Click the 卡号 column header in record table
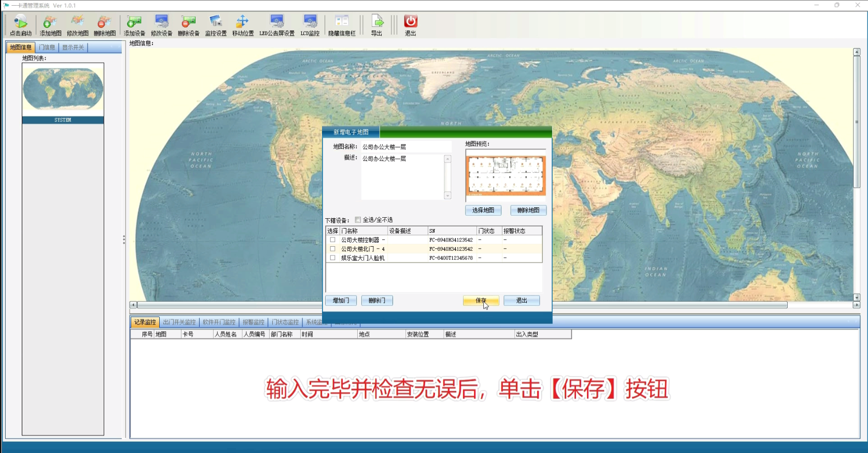The height and width of the screenshot is (453, 868). coord(197,334)
